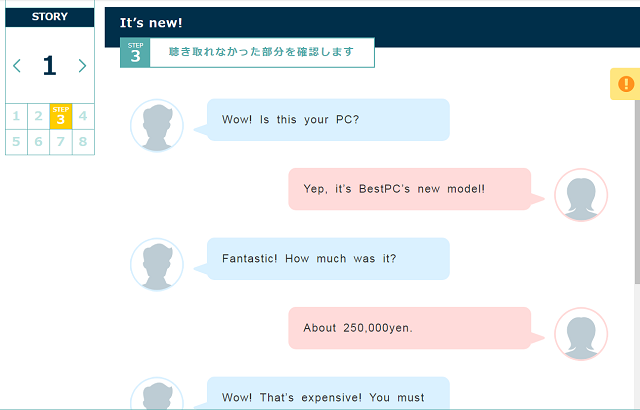Select step 8 in the step grid
Screen dimensions: 640x410
(x=83, y=142)
